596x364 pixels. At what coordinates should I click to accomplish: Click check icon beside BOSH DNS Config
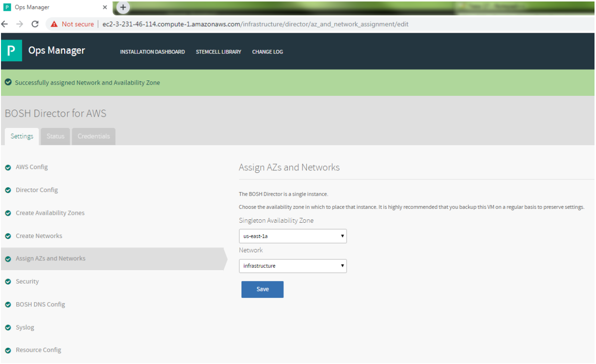(8, 305)
